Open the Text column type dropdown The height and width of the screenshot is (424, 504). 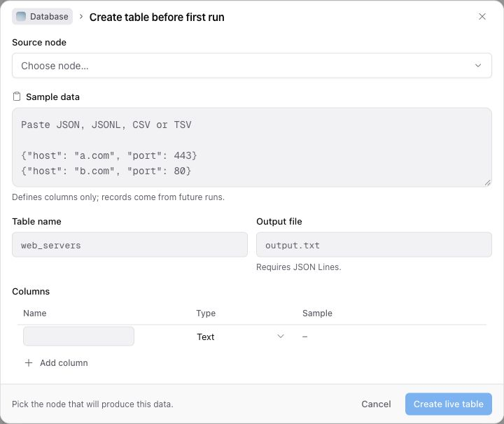click(240, 337)
